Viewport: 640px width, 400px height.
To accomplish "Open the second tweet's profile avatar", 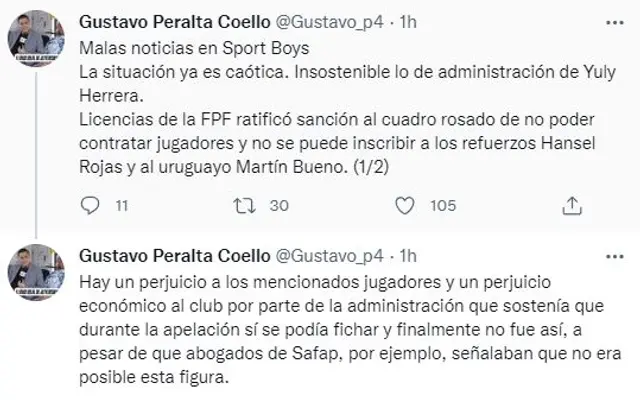I will pyautogui.click(x=37, y=270).
